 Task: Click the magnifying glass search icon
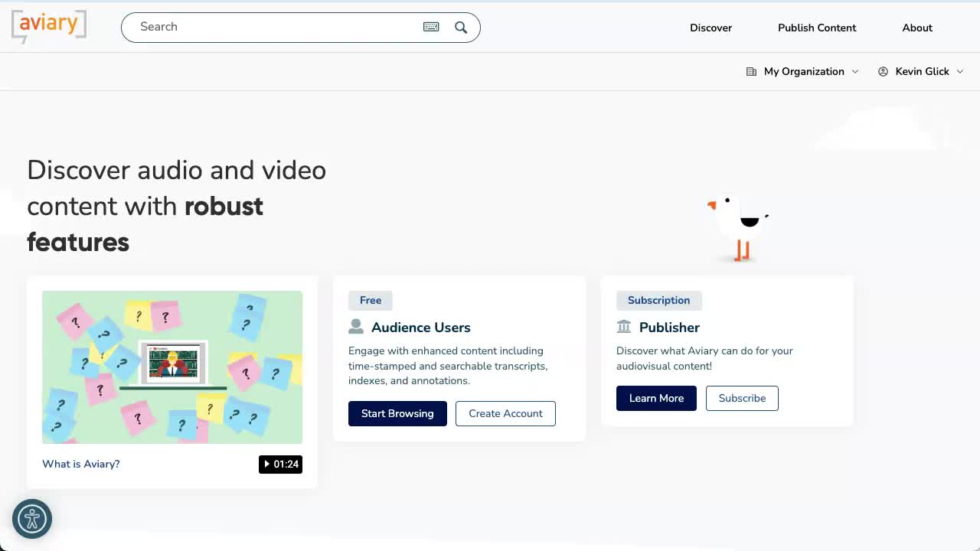click(461, 27)
